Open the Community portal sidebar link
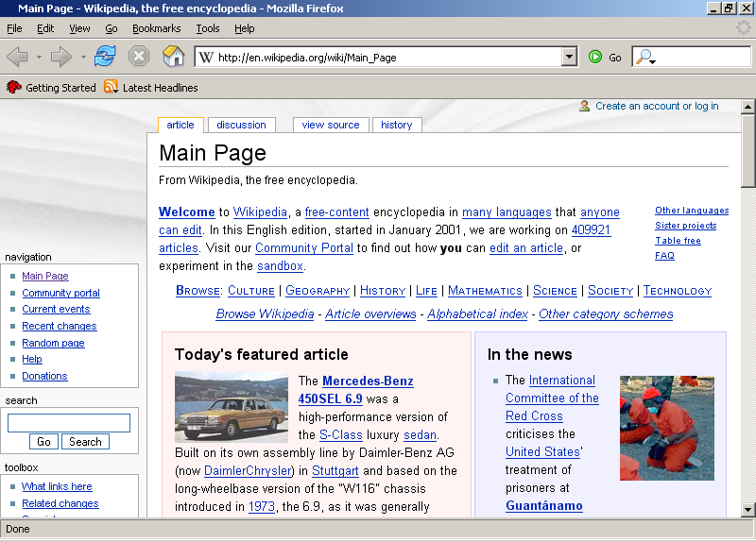 point(60,293)
